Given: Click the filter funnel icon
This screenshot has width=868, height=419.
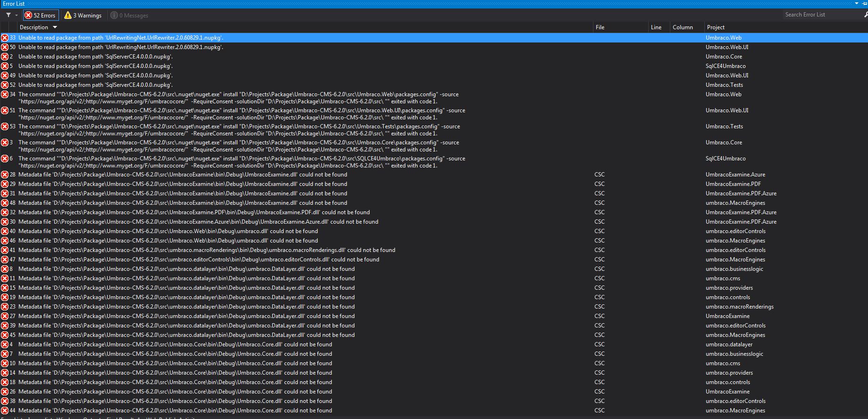Looking at the screenshot, I should (x=8, y=15).
